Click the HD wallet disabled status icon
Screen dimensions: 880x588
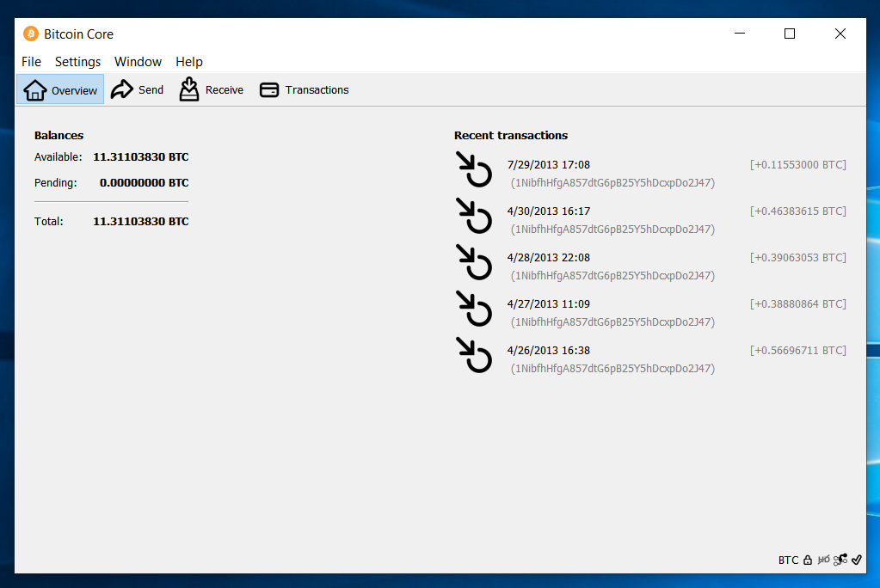click(824, 560)
